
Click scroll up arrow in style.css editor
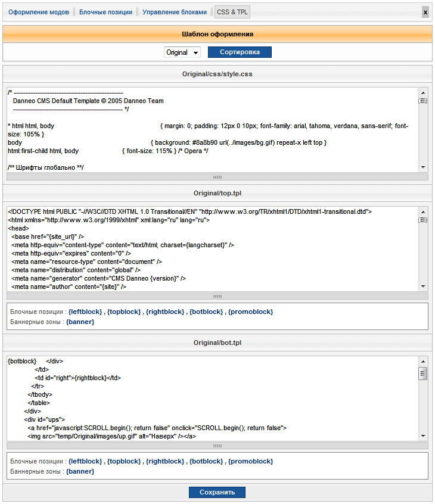pyautogui.click(x=423, y=92)
